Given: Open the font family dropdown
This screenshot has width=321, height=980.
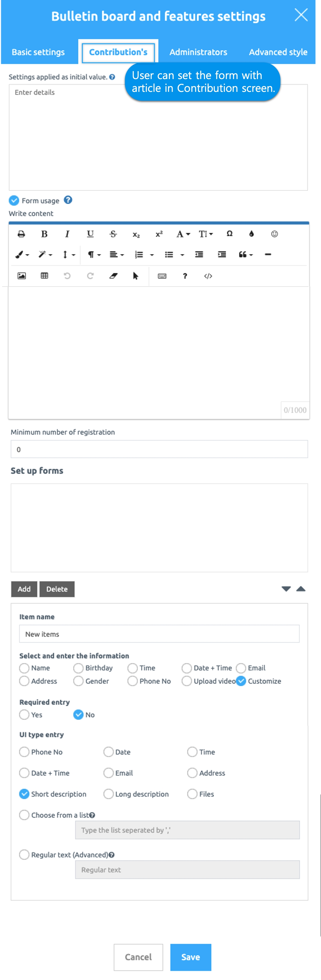Looking at the screenshot, I should click(183, 234).
